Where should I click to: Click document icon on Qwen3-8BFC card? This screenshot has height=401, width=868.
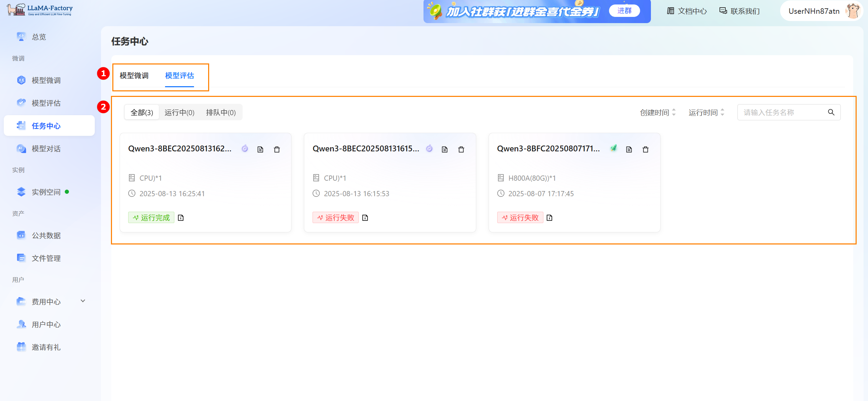629,149
